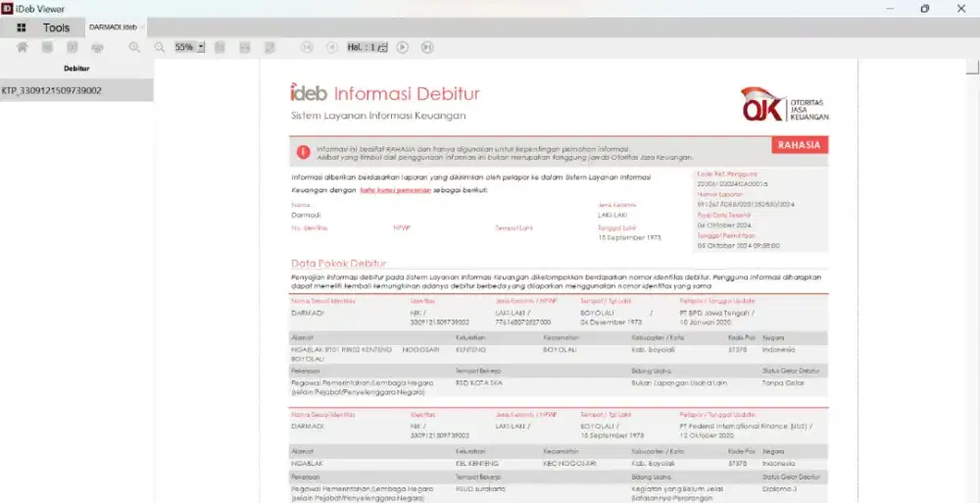The height and width of the screenshot is (503, 980).
Task: Close the DARMADI.ideb tab
Action: tap(143, 27)
